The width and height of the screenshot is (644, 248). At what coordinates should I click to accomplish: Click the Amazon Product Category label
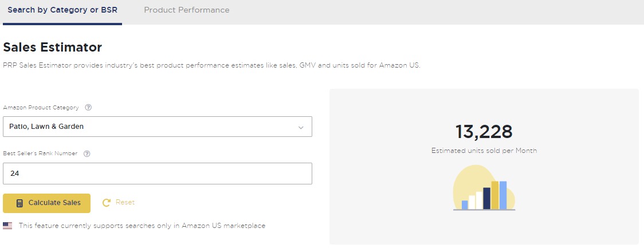click(x=41, y=107)
